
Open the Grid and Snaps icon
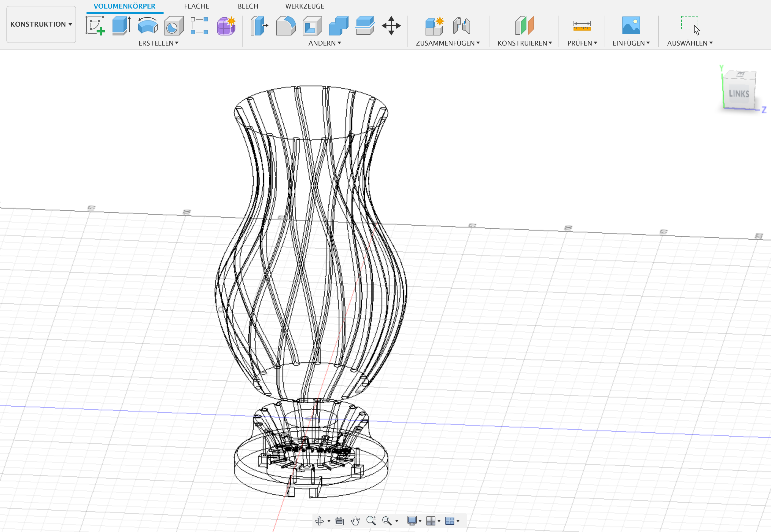(431, 521)
